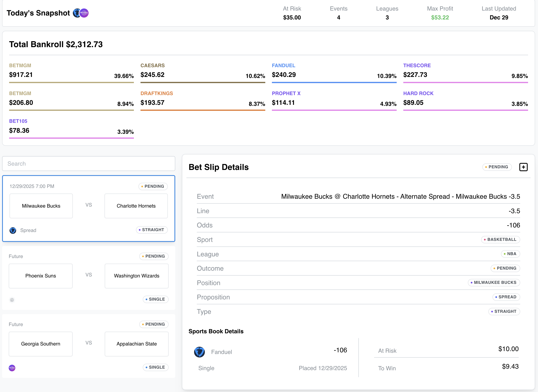Click the Max Profit $53.22 value
This screenshot has width=538, height=392.
click(x=440, y=18)
